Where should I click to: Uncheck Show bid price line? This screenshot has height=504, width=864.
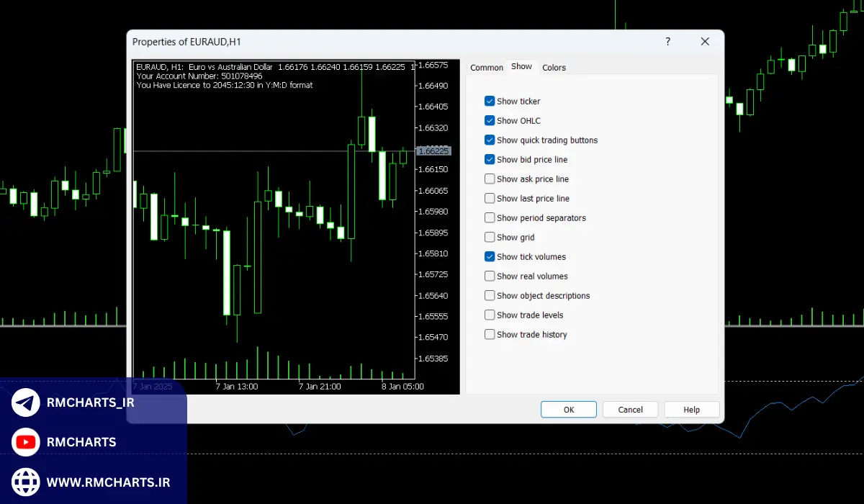coord(490,160)
